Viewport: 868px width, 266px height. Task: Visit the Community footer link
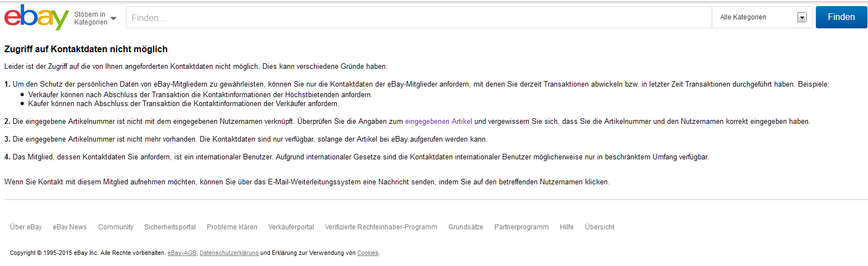click(115, 227)
